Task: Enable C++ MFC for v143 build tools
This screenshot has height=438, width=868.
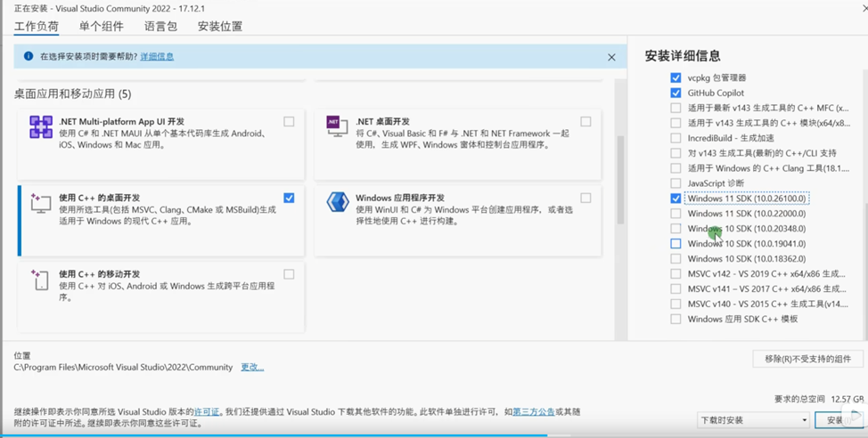Action: [x=676, y=108]
